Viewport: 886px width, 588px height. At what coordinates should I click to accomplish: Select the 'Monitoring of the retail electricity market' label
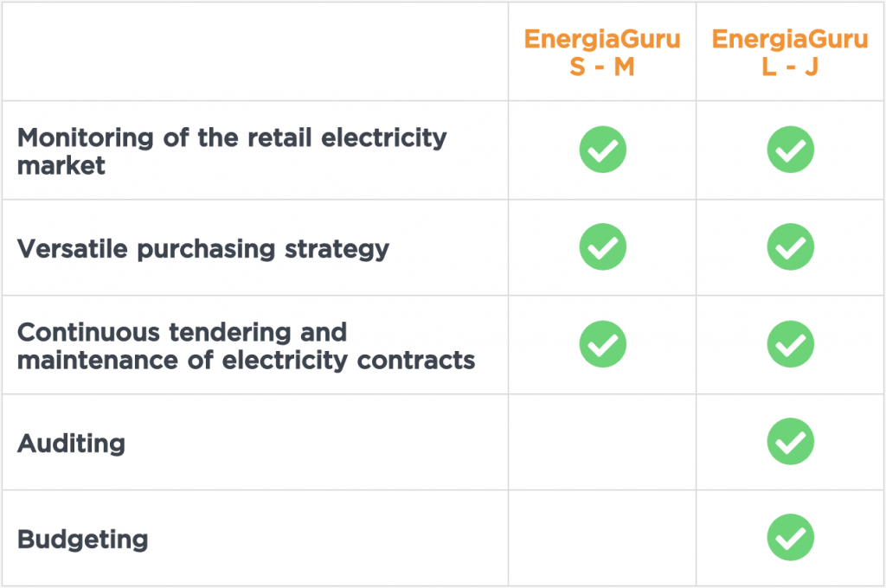232,151
